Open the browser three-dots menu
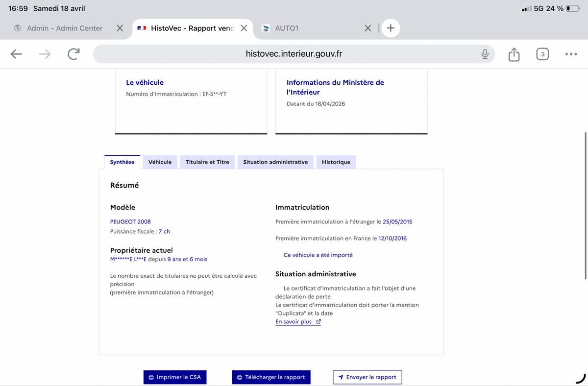588x386 pixels. (x=571, y=54)
